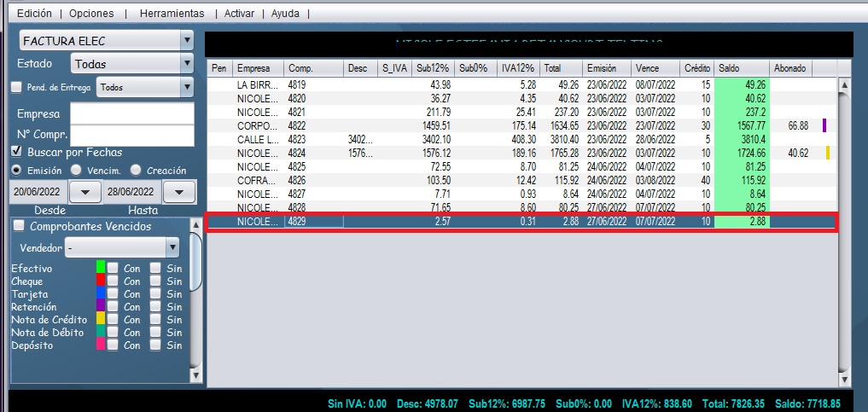Expand the FACTURA ELEC document type dropdown

pos(187,40)
